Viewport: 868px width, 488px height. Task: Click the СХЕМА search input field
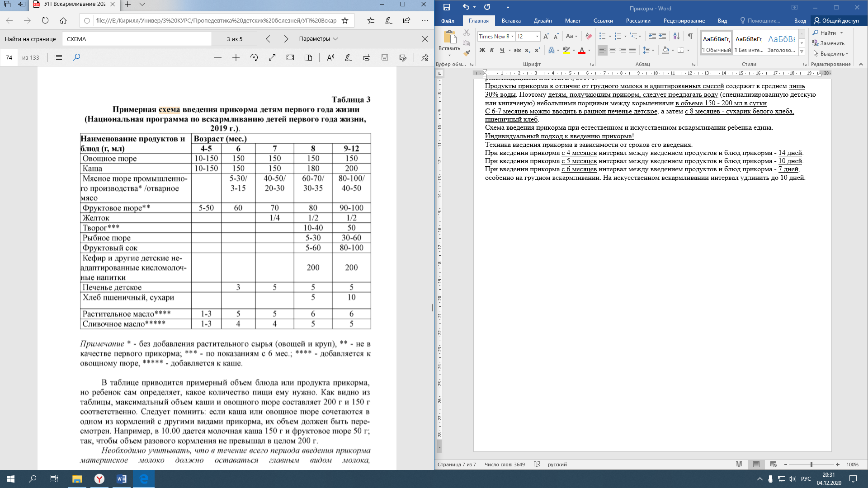137,39
